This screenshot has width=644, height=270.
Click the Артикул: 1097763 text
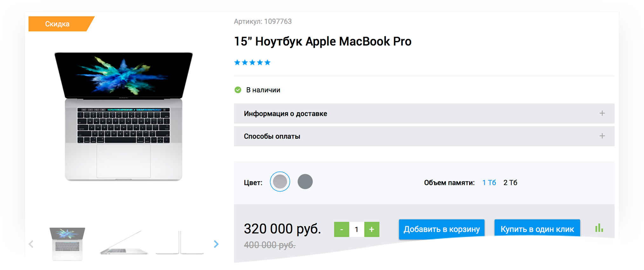tap(263, 21)
